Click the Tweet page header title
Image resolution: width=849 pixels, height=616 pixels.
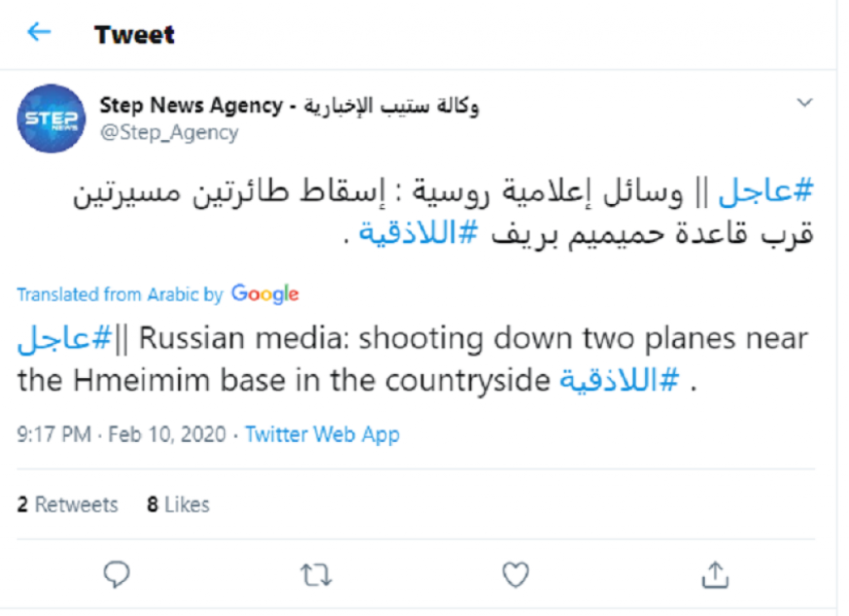134,35
